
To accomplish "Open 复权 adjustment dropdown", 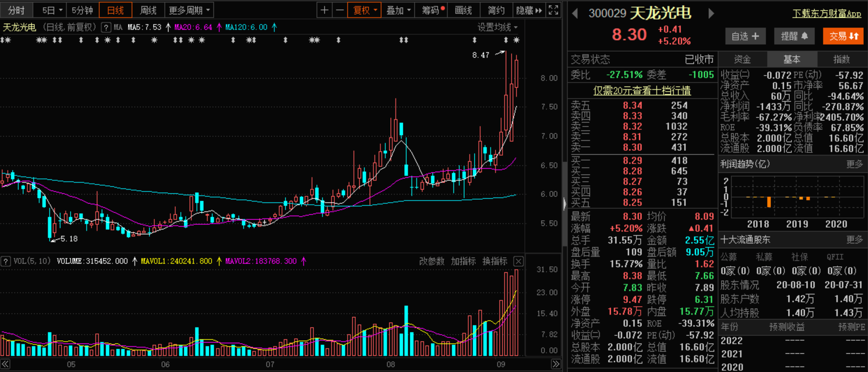I will [x=365, y=10].
